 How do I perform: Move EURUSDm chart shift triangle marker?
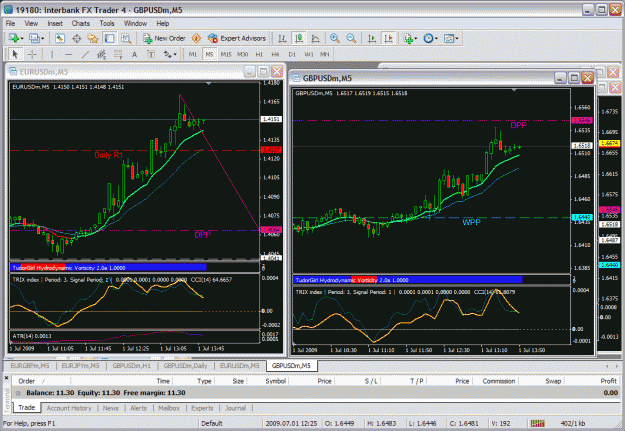(208, 84)
